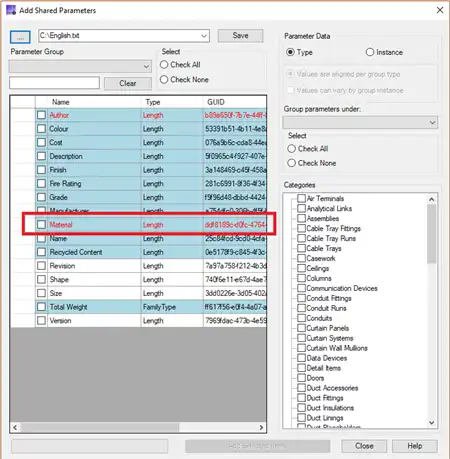Tick the Material parameter checkbox
The width and height of the screenshot is (450, 459).
pos(41,225)
